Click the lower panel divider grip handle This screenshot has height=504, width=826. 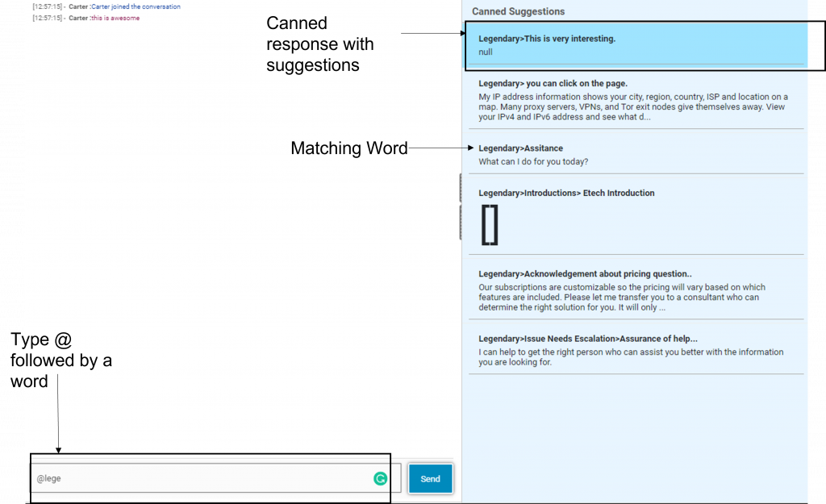[x=460, y=222]
